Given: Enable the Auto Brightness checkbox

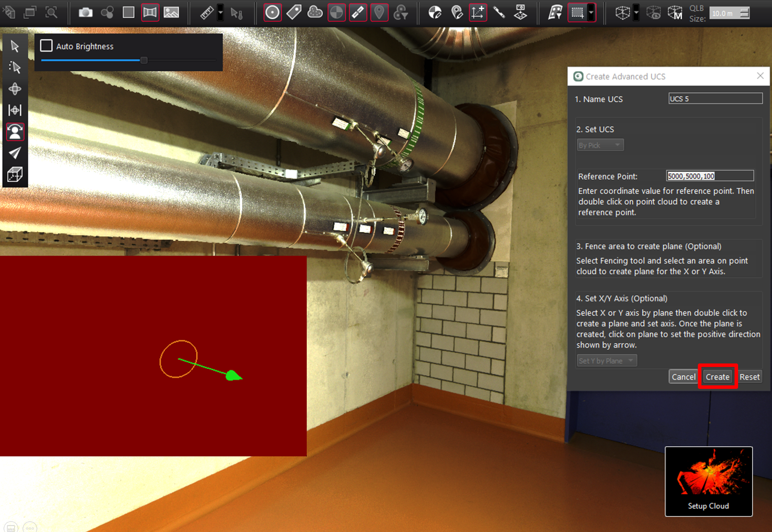Looking at the screenshot, I should pyautogui.click(x=46, y=46).
